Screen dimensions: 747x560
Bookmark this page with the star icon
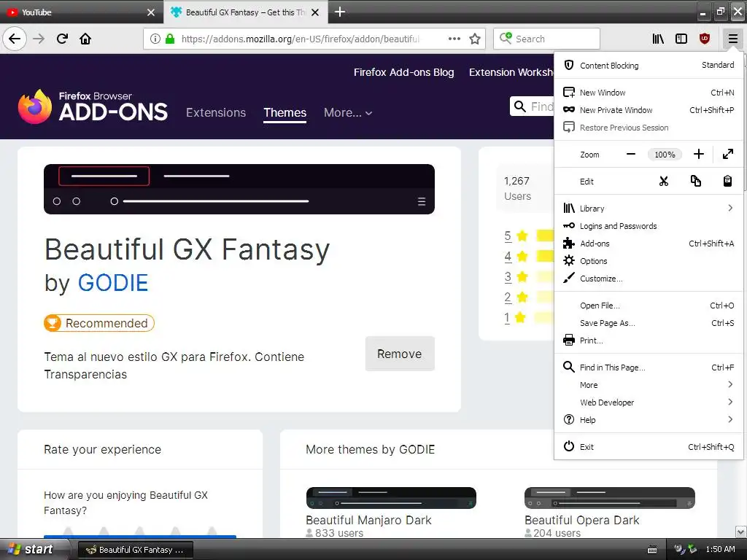coord(475,39)
